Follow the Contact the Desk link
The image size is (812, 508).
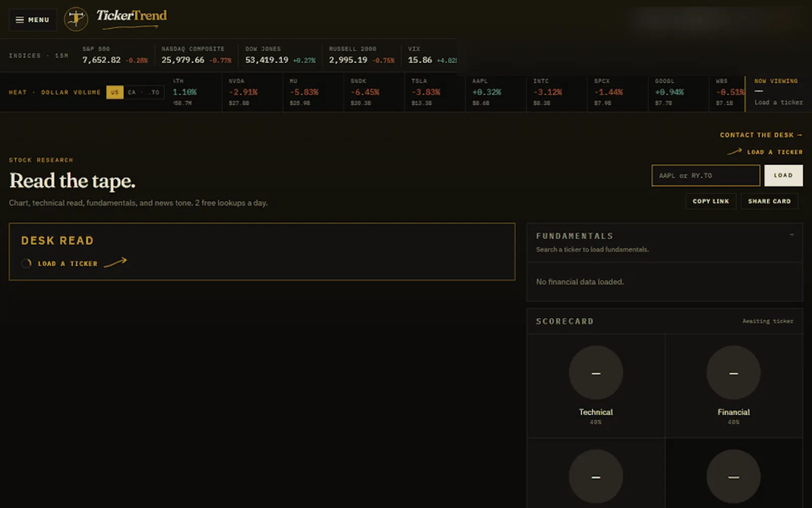[761, 135]
